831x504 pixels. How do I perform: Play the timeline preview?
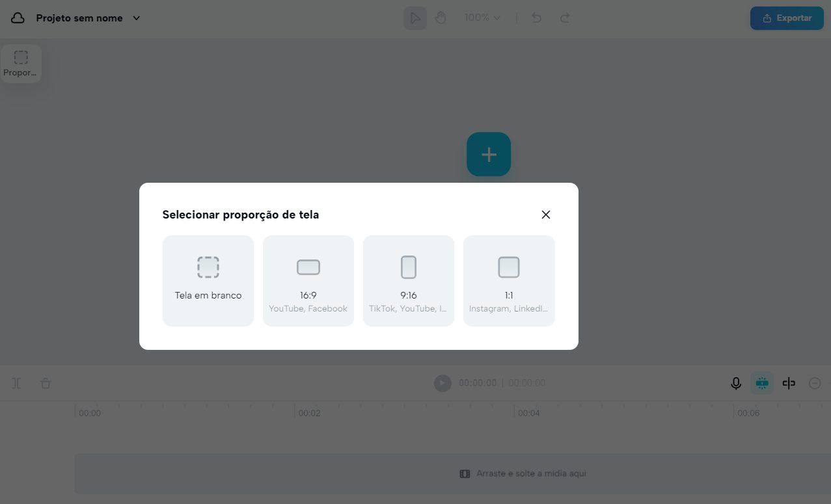click(443, 383)
